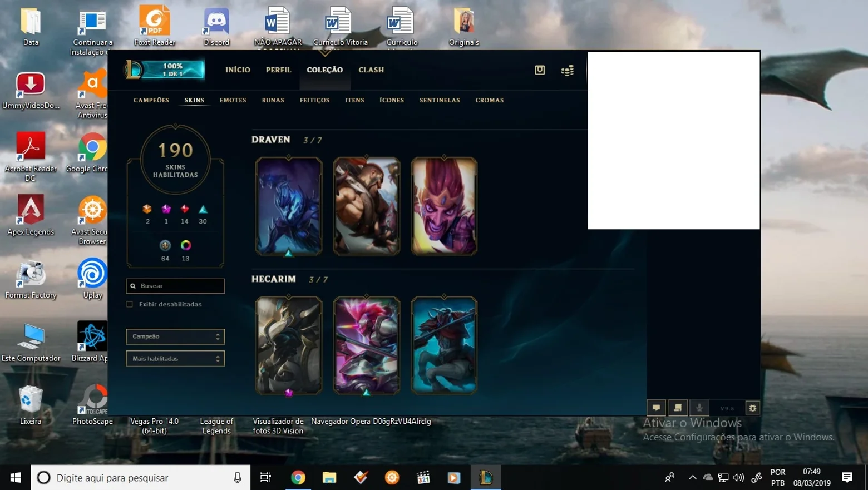Select the UmmyVideoDownloader desktop icon

pos(31,91)
